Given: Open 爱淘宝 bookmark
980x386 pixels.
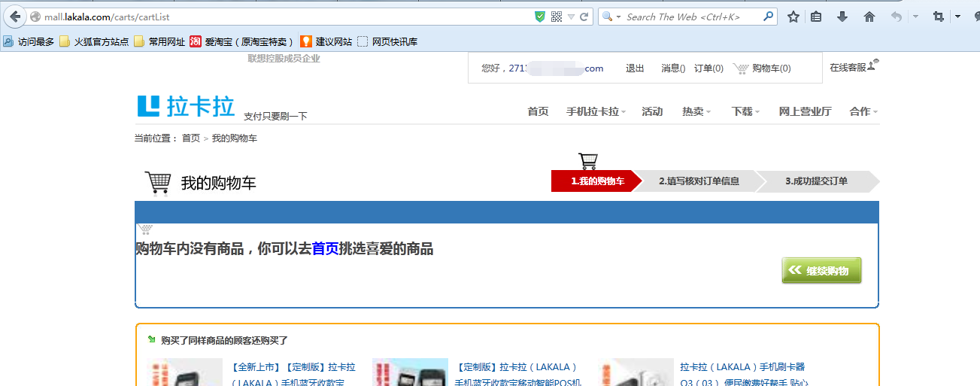Looking at the screenshot, I should click(241, 41).
